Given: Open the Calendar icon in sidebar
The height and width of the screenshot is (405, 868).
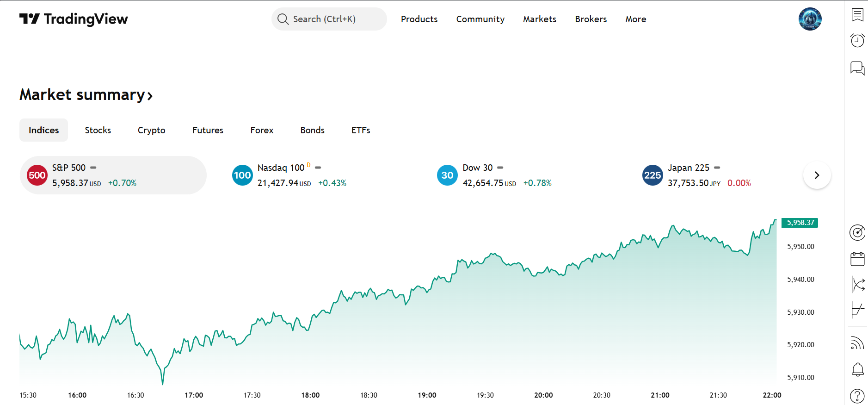Looking at the screenshot, I should click(x=857, y=259).
